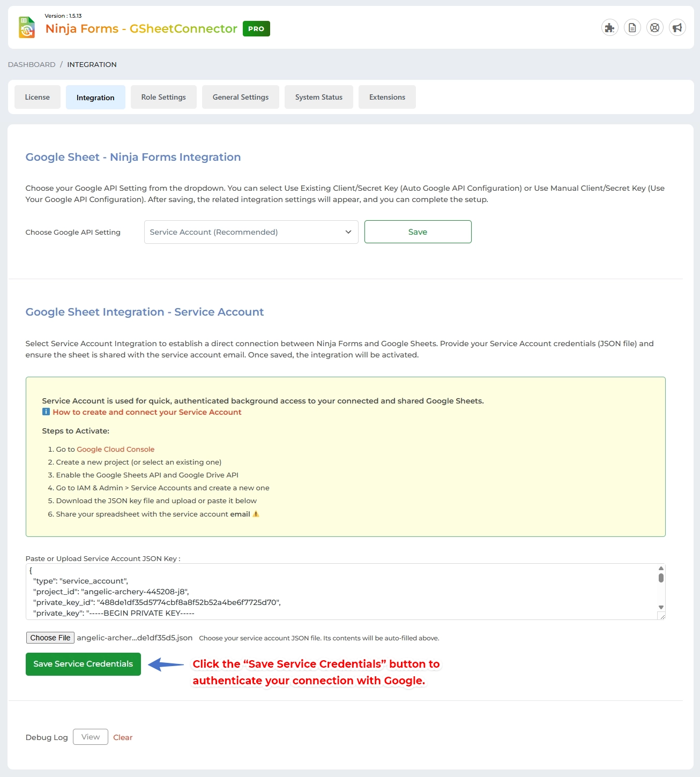The height and width of the screenshot is (777, 700).
Task: Click Save Service Credentials
Action: (83, 664)
